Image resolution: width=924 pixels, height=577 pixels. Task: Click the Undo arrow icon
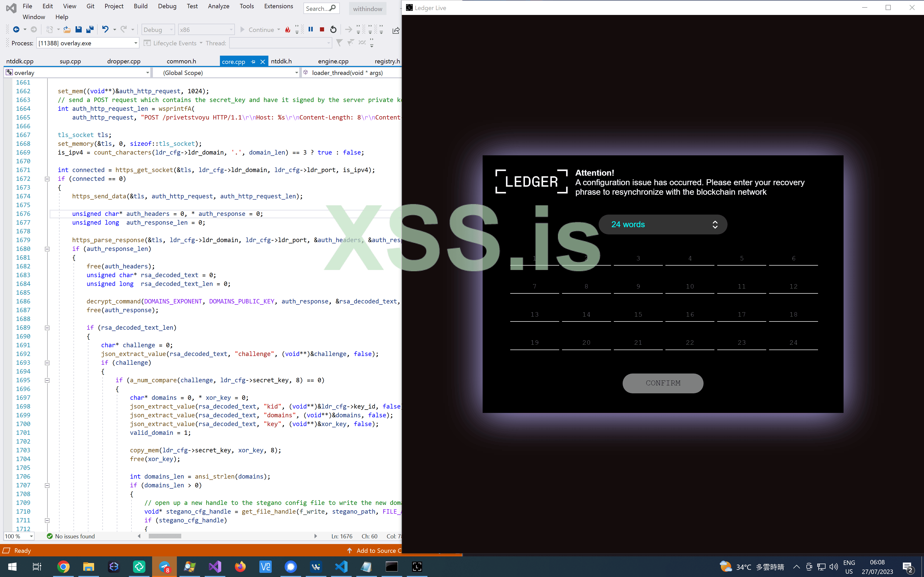click(105, 29)
